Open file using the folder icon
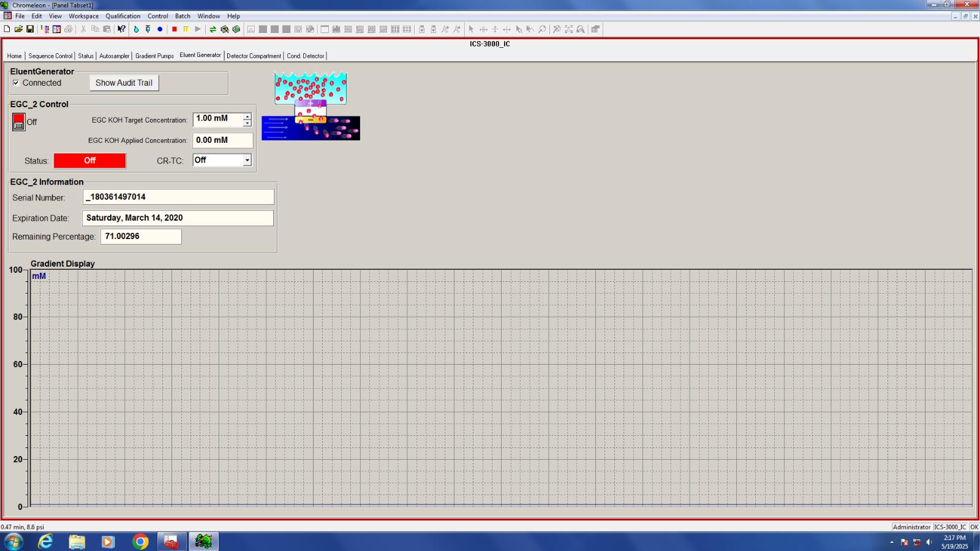The image size is (980, 551). coord(18,29)
